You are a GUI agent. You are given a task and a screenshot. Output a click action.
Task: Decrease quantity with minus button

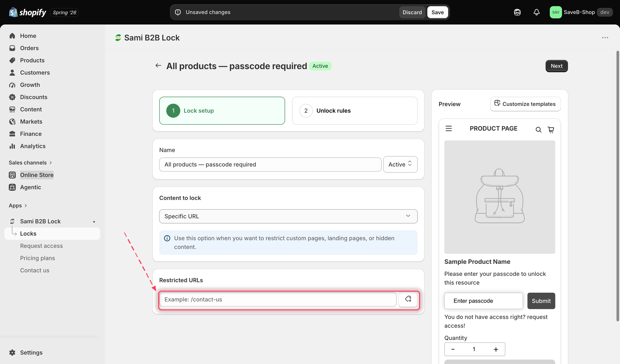[453, 349]
